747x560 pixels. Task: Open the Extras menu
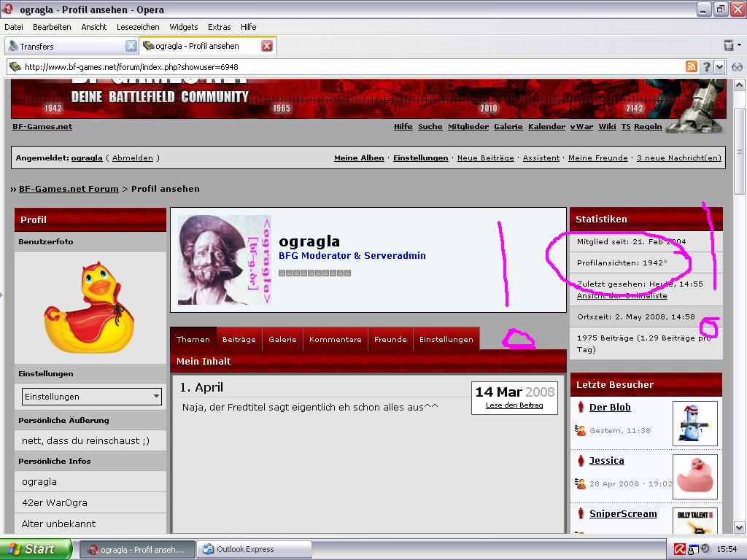[x=219, y=27]
